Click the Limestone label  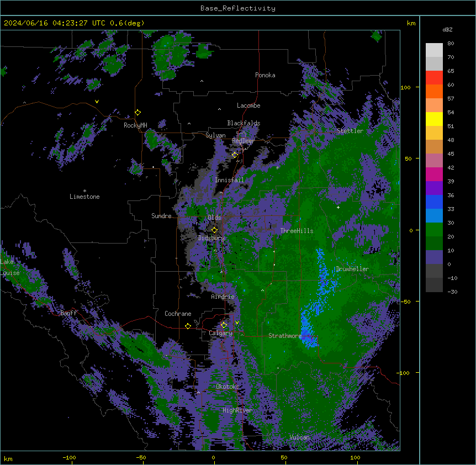click(x=84, y=197)
